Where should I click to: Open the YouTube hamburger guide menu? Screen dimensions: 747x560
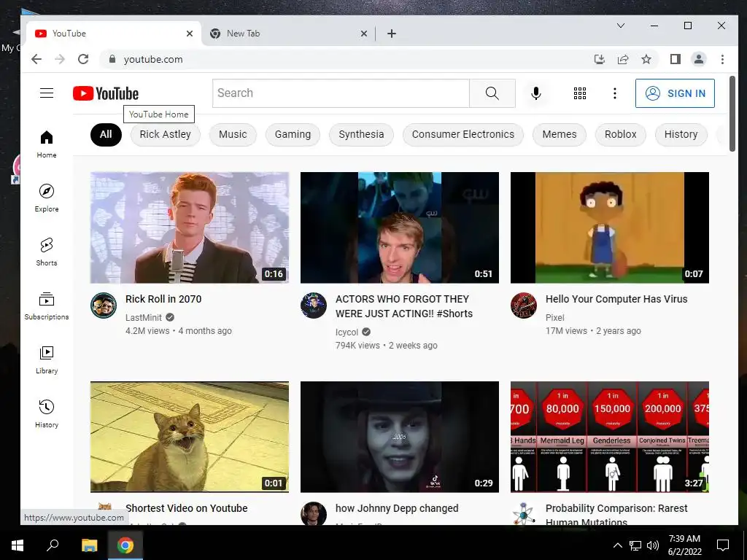click(x=47, y=93)
